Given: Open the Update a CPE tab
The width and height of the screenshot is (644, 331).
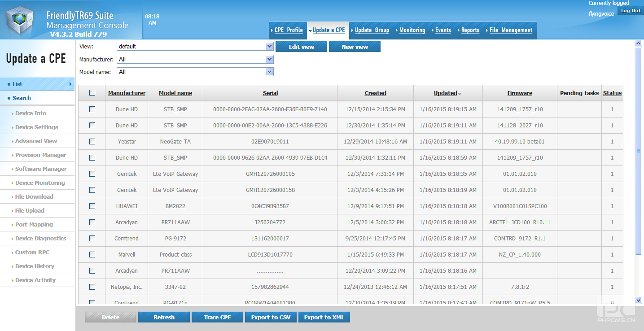Looking at the screenshot, I should point(329,30).
